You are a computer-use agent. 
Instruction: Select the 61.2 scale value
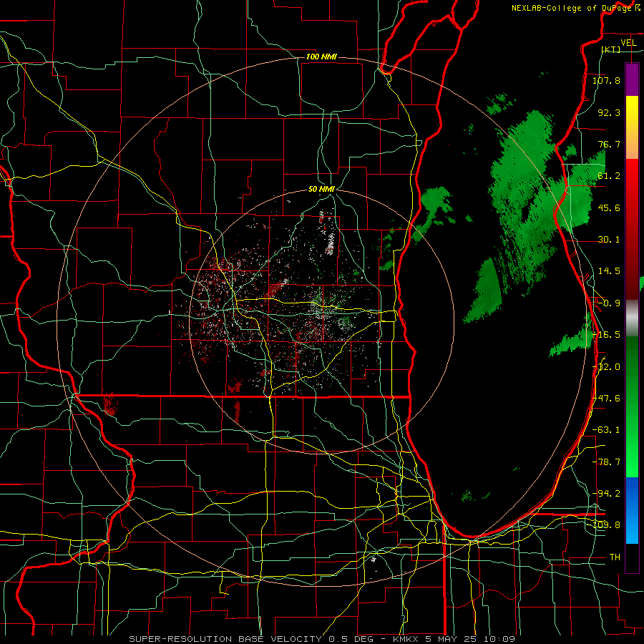point(609,175)
